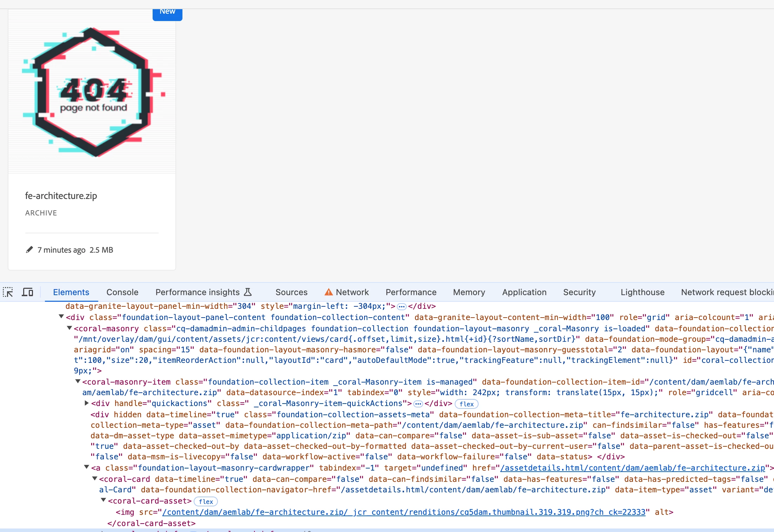Click the Performance insights flask icon
Screen dimensions: 774x532
coord(248,292)
